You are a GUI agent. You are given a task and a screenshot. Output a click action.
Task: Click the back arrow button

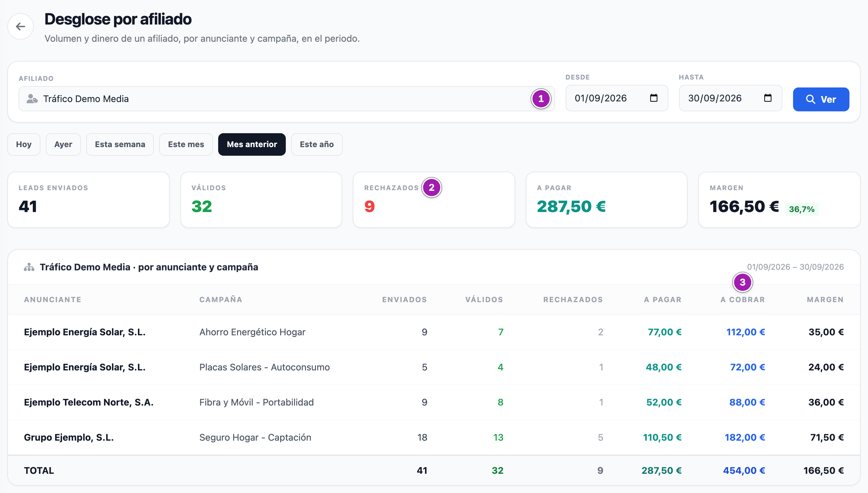(21, 27)
